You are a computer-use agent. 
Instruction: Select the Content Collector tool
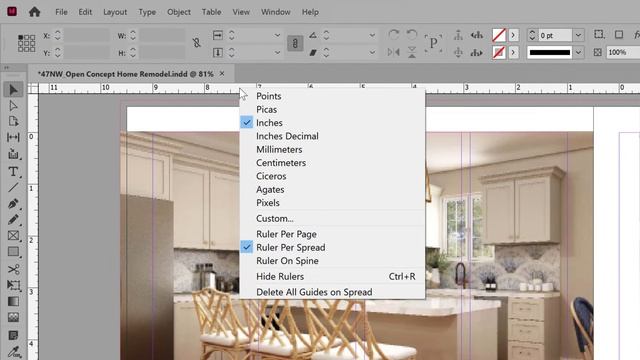(13, 154)
